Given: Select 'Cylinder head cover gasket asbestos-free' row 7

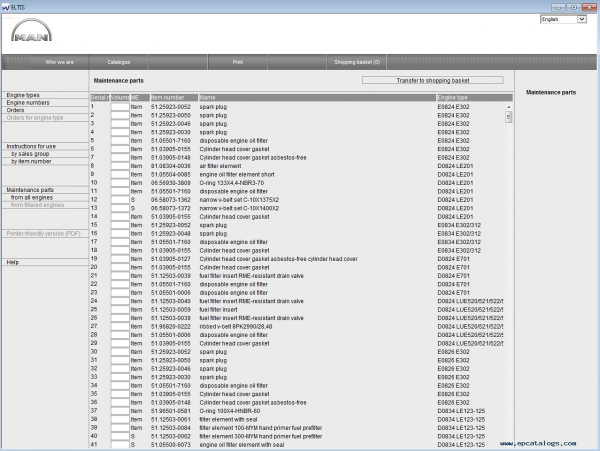Looking at the screenshot, I should [253, 158].
